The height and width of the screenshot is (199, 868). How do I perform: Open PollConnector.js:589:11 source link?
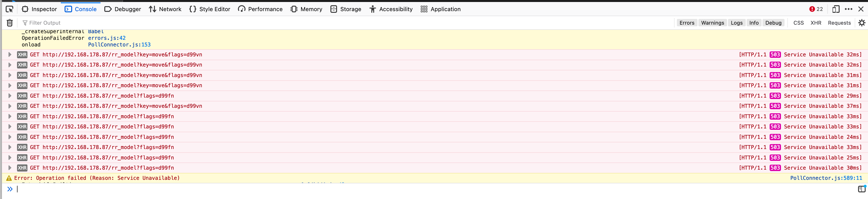tap(826, 178)
